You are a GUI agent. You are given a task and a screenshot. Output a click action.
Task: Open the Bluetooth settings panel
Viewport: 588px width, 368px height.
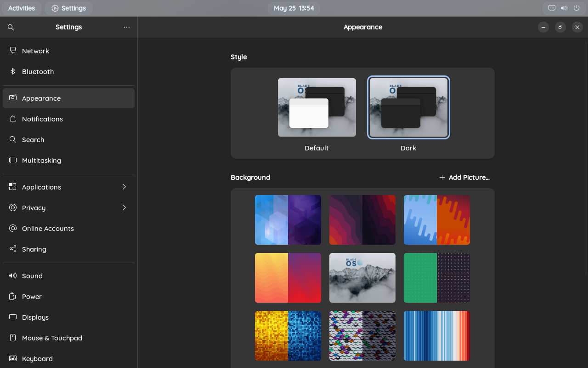[x=68, y=72]
